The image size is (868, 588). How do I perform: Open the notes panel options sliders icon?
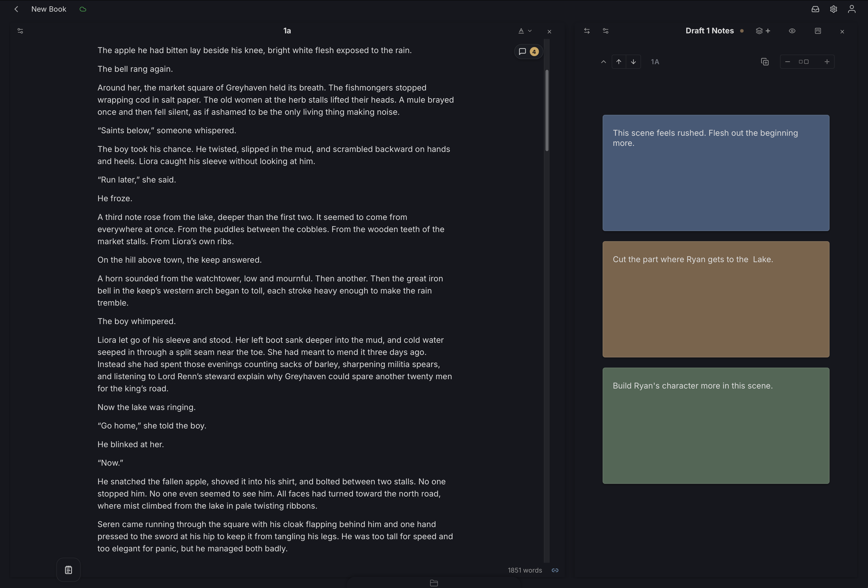coord(606,31)
